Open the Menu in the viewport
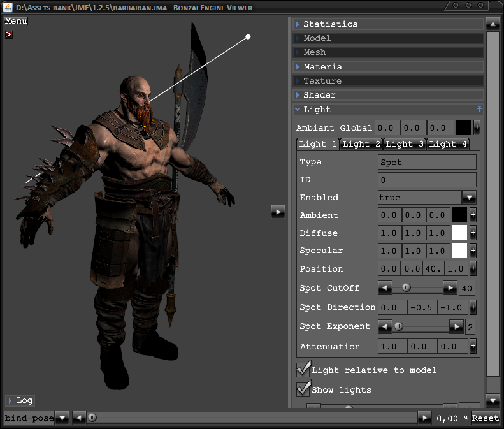Image resolution: width=504 pixels, height=429 pixels. pyautogui.click(x=16, y=21)
